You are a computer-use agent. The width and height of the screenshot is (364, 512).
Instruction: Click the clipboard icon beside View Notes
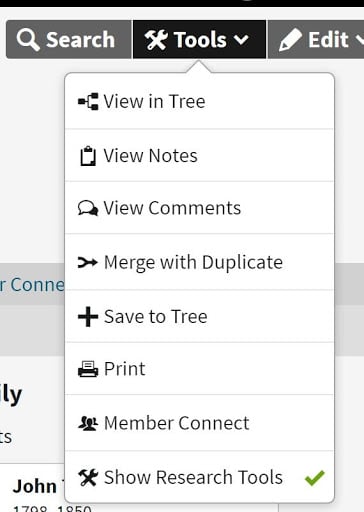88,156
